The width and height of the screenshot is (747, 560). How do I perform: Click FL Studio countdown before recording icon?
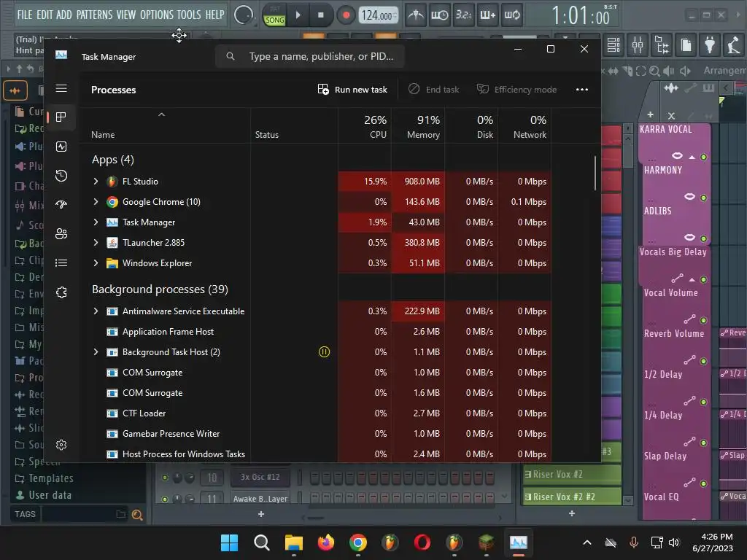(463, 15)
